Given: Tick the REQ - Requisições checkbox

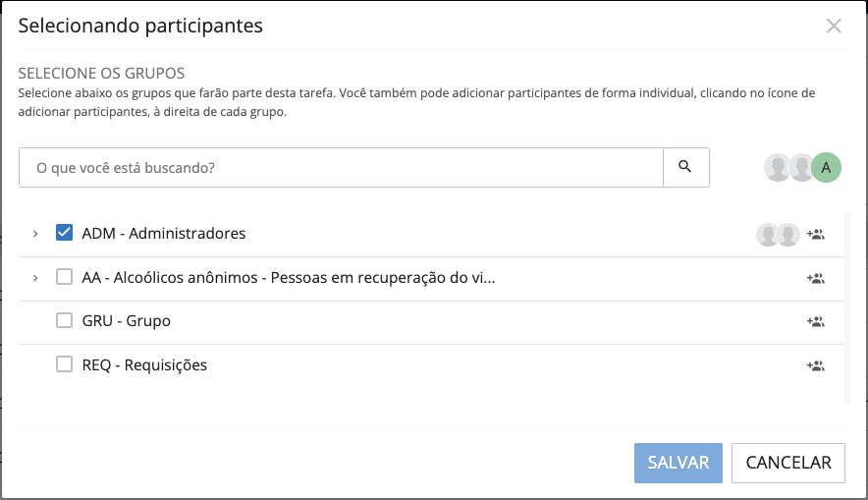Looking at the screenshot, I should (65, 364).
